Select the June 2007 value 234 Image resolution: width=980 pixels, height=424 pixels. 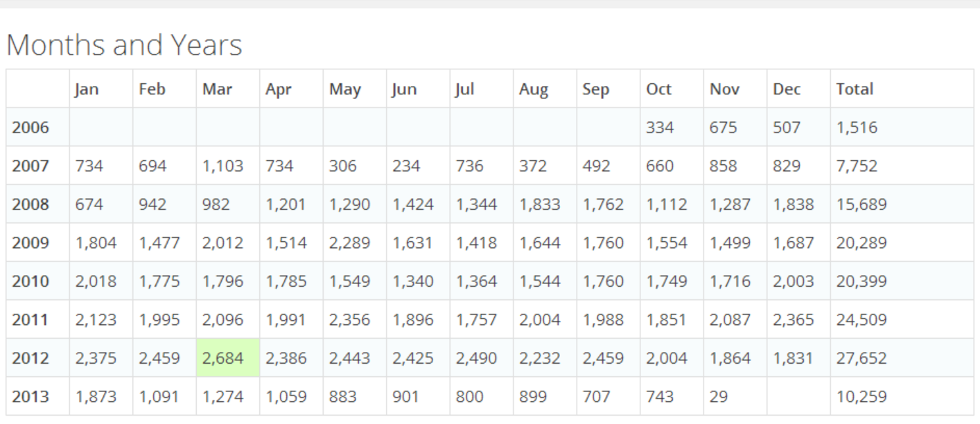407,166
